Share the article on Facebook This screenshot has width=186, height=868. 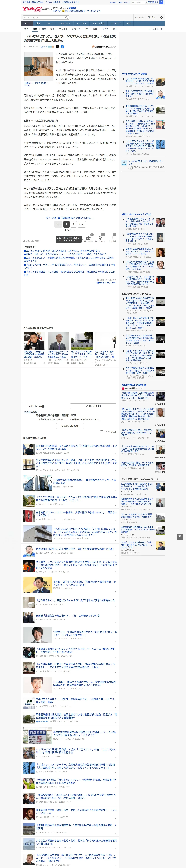(x=62, y=47)
